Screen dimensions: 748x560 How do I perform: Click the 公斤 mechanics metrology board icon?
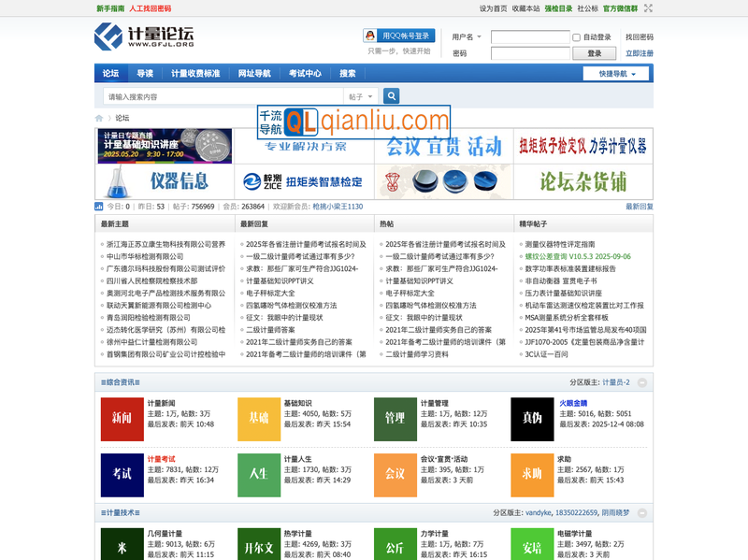coord(396,547)
